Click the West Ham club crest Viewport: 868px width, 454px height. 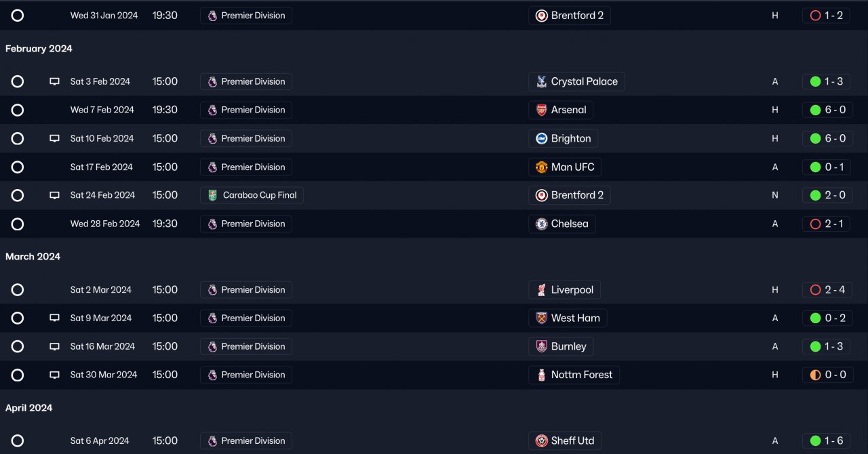tap(541, 318)
